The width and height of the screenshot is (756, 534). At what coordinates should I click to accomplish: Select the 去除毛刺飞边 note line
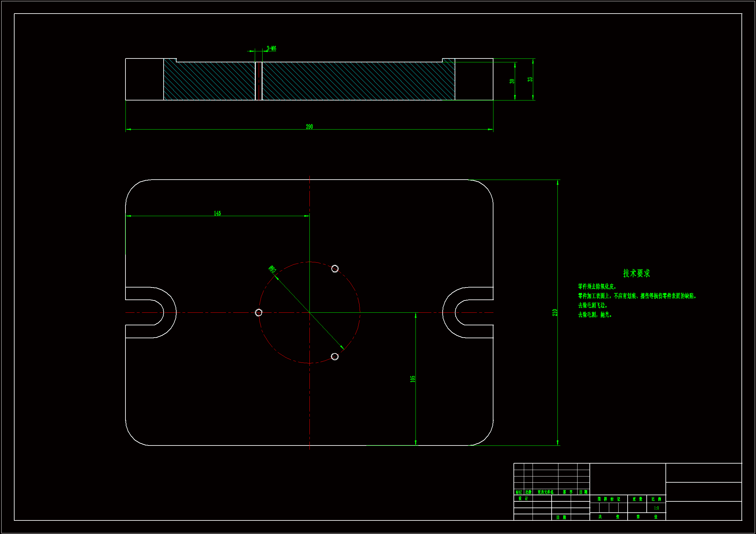(593, 305)
